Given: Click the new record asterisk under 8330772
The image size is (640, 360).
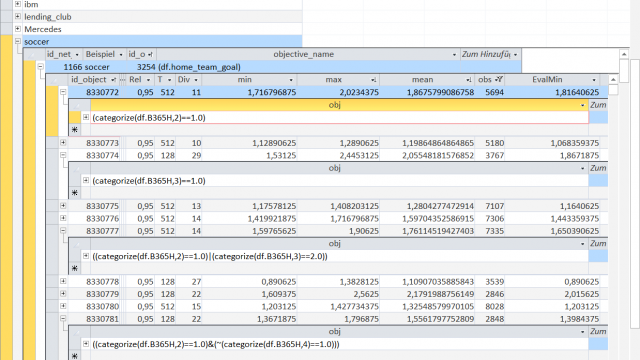Looking at the screenshot, I should pos(75,130).
